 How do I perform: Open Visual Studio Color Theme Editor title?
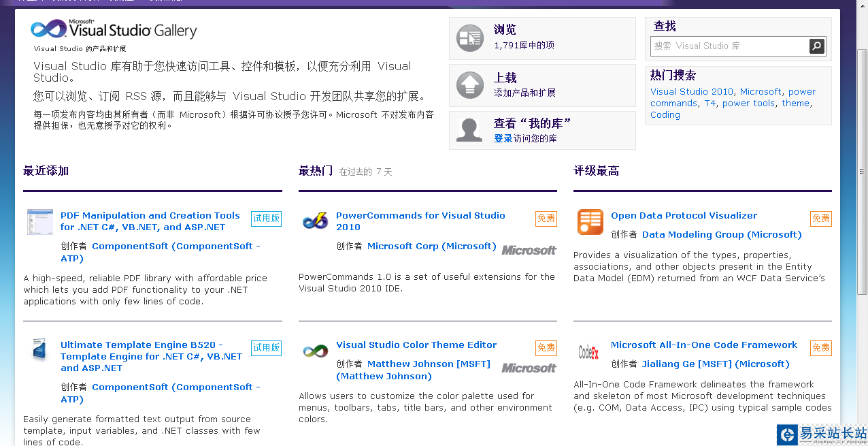(x=416, y=345)
